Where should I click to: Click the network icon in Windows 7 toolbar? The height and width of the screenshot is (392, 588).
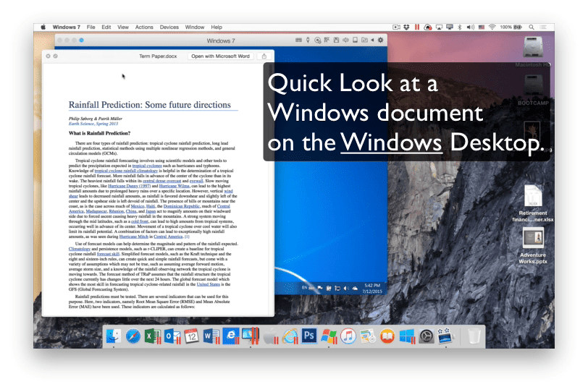coord(327,40)
